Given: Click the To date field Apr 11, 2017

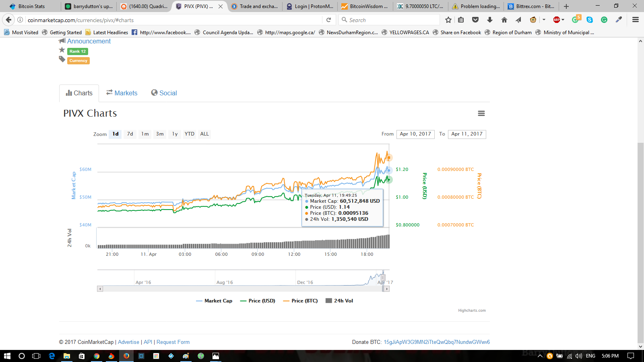Looking at the screenshot, I should (x=467, y=134).
